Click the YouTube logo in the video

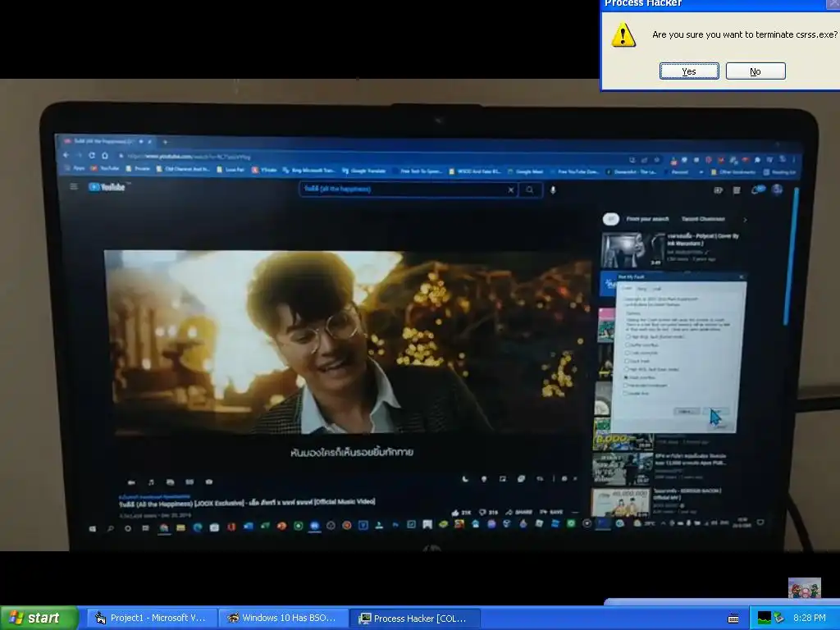coord(107,187)
